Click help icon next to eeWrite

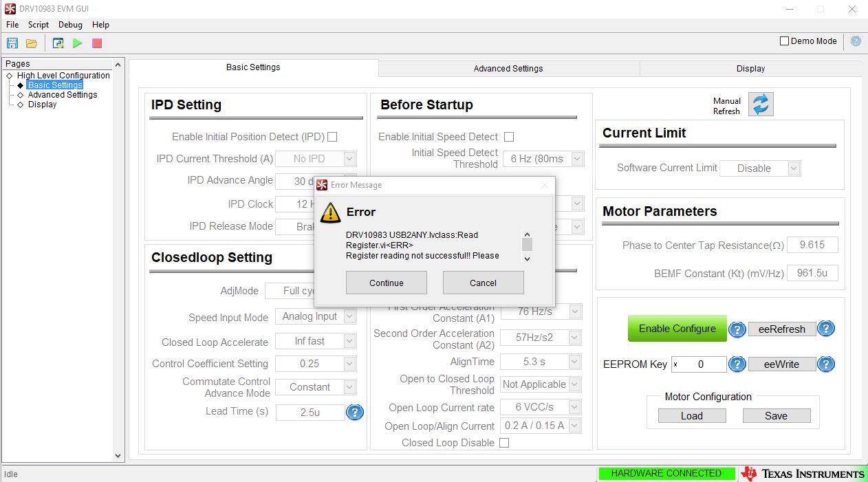pos(826,364)
